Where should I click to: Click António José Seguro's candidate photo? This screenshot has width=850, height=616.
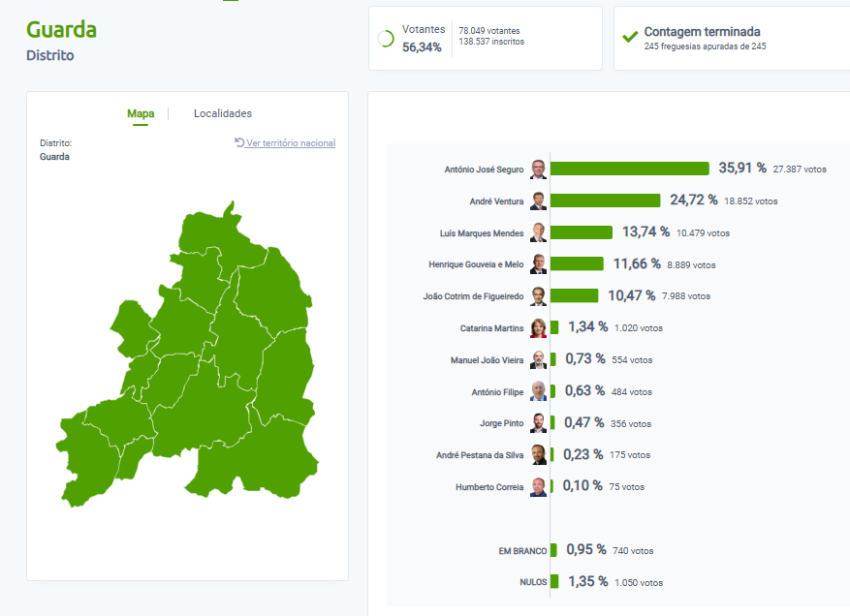[x=538, y=169]
